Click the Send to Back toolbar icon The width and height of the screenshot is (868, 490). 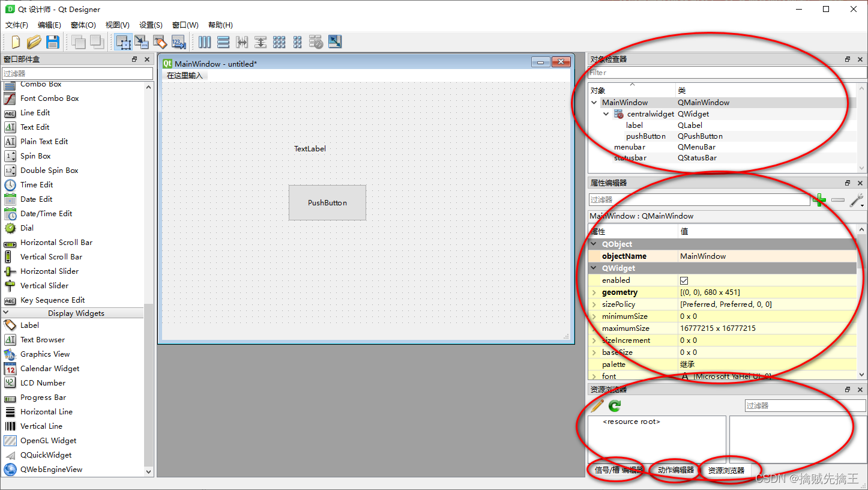click(x=79, y=41)
